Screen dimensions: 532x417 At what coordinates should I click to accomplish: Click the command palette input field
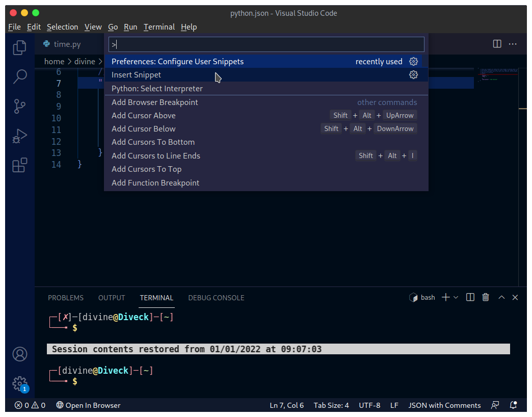[x=267, y=44]
